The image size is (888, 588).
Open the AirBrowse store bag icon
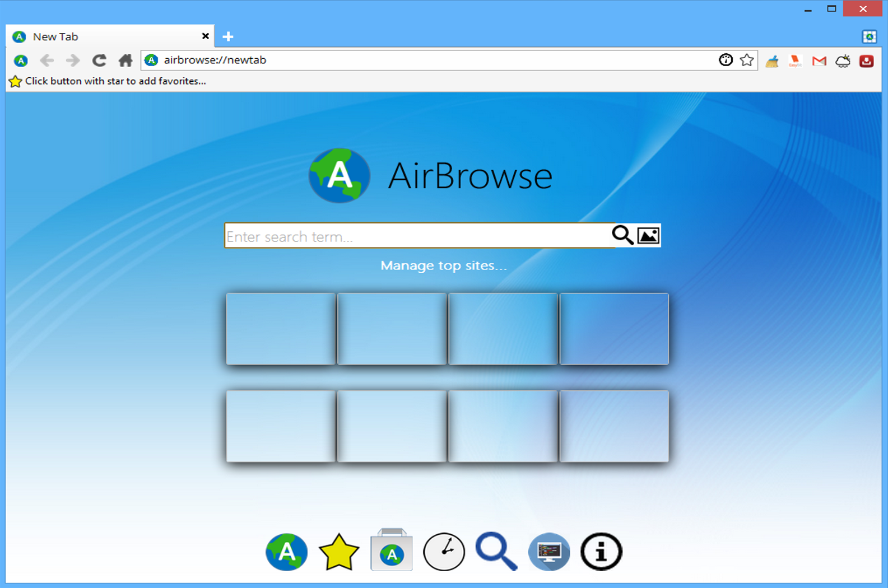[392, 550]
